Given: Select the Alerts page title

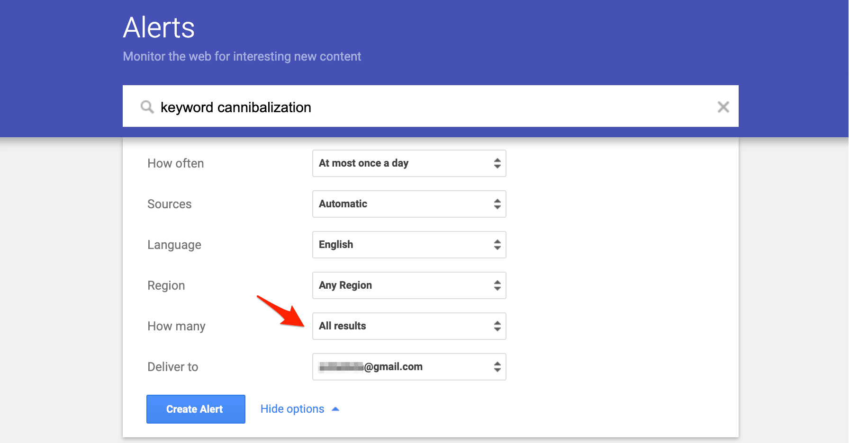Looking at the screenshot, I should (158, 27).
